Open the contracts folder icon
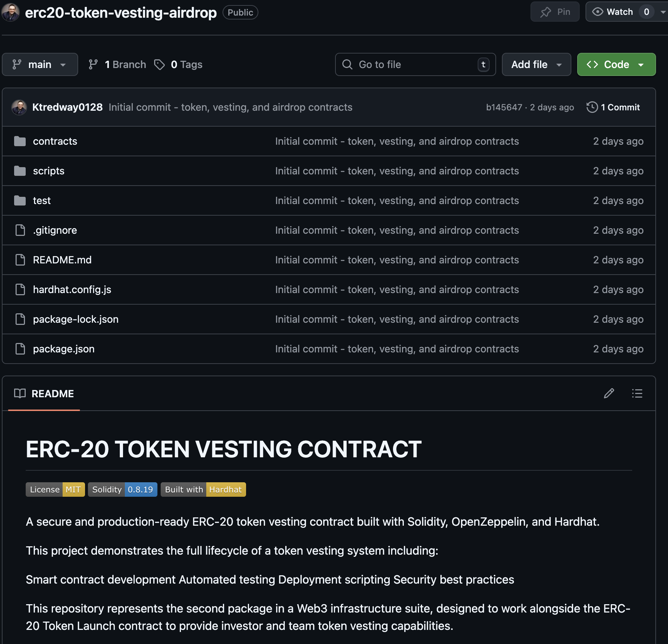The width and height of the screenshot is (668, 644). 20,141
